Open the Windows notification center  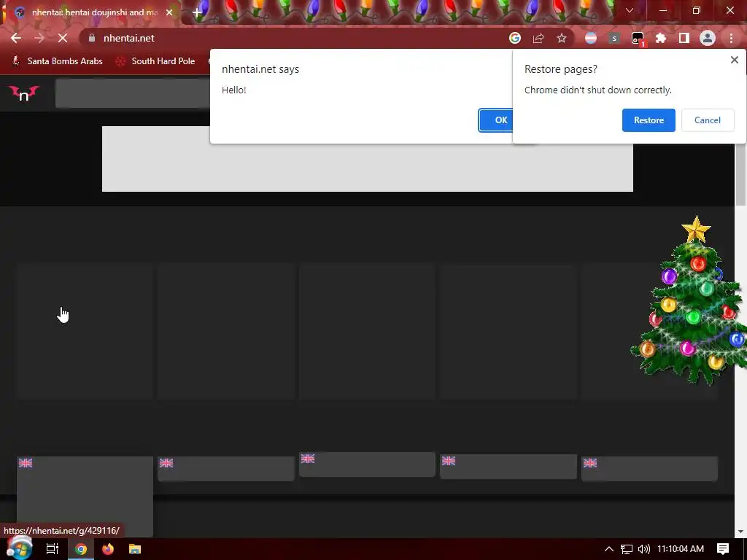723,549
